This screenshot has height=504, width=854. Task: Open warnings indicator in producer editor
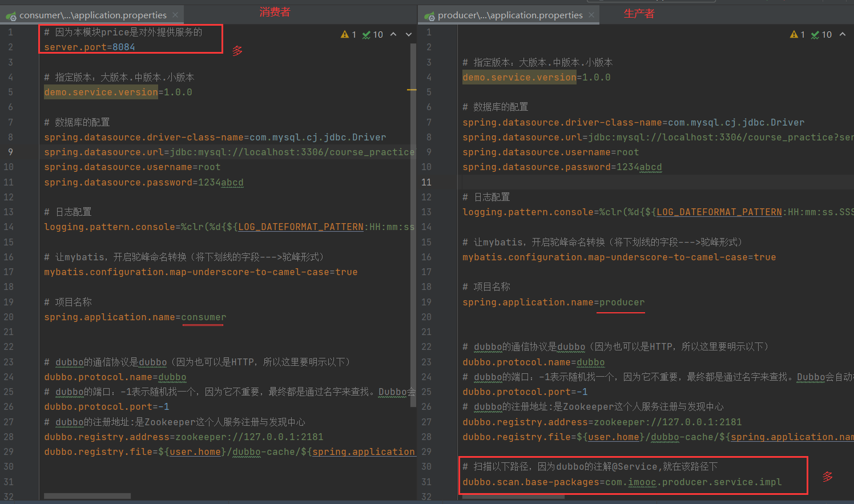[797, 35]
